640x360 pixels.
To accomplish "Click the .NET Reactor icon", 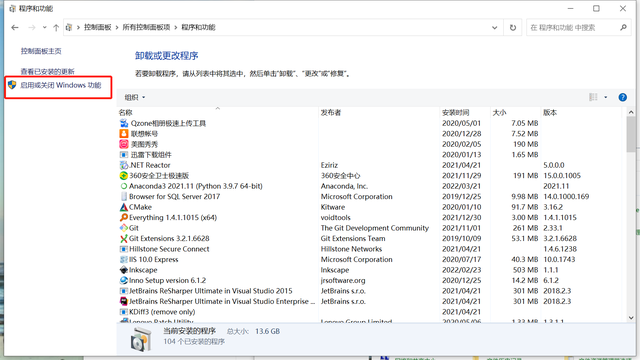I will coord(124,165).
